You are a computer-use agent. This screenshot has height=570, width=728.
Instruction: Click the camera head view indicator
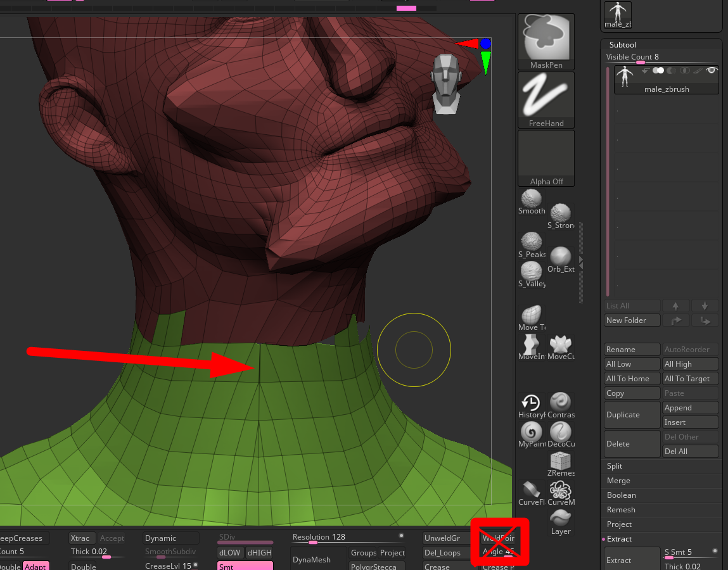click(x=445, y=84)
